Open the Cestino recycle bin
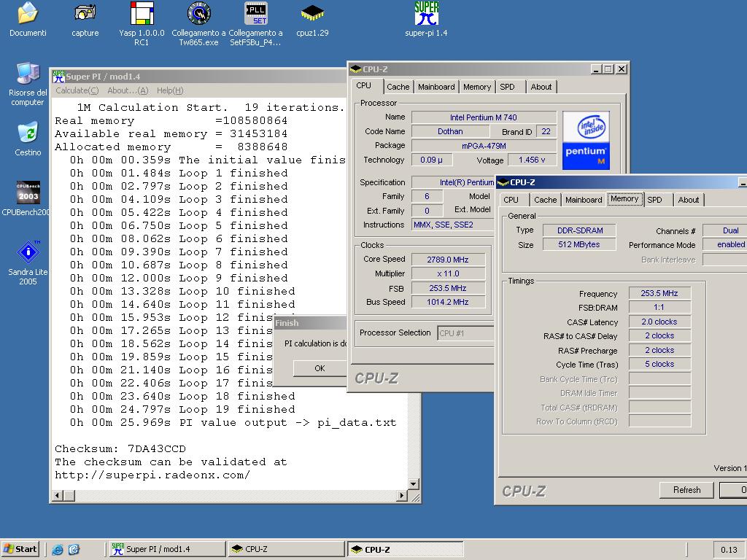 (x=28, y=133)
